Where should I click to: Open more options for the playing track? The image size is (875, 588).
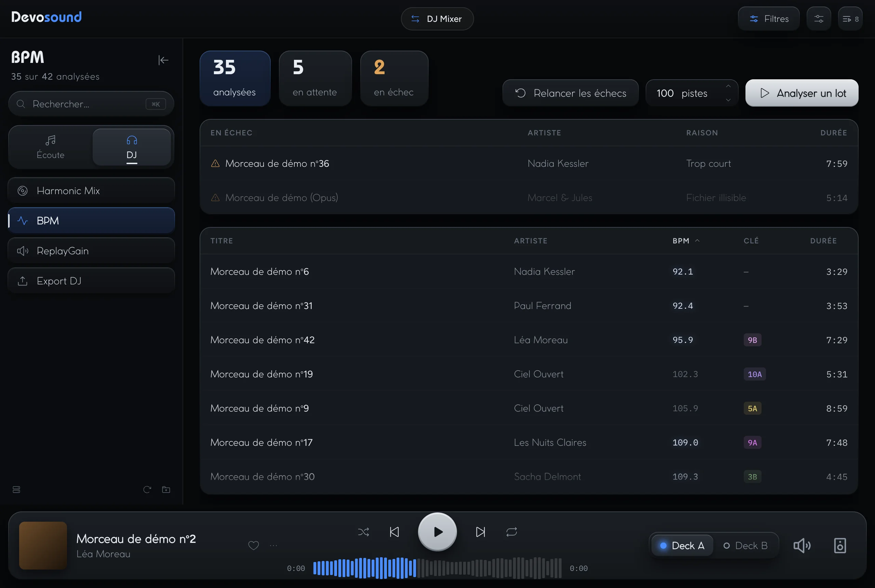274,545
